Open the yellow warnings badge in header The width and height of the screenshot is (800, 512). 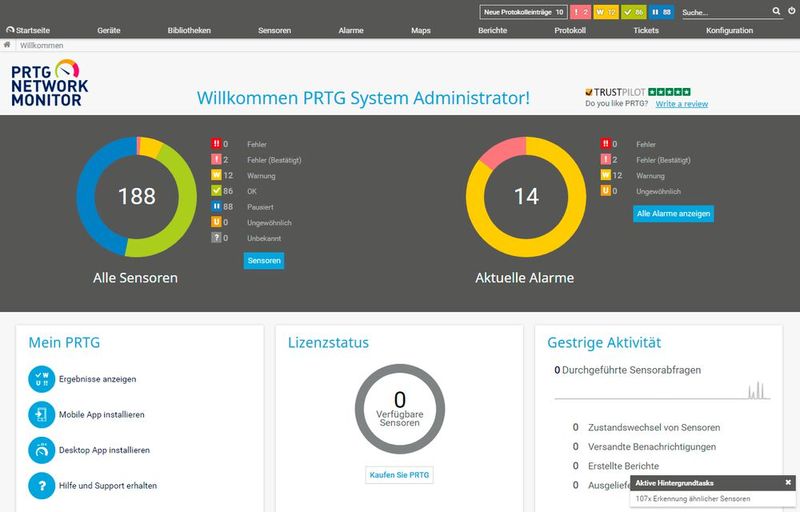[606, 12]
